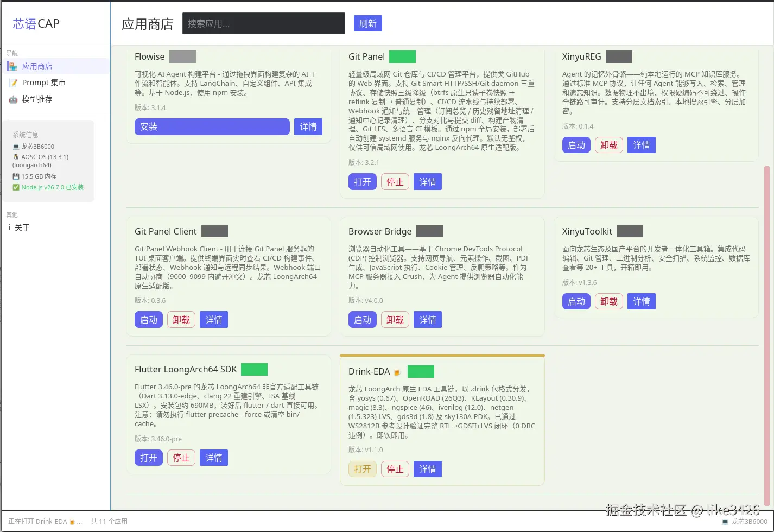Stop Flutter LoongArch64 SDK
This screenshot has width=774, height=532.
pos(181,458)
